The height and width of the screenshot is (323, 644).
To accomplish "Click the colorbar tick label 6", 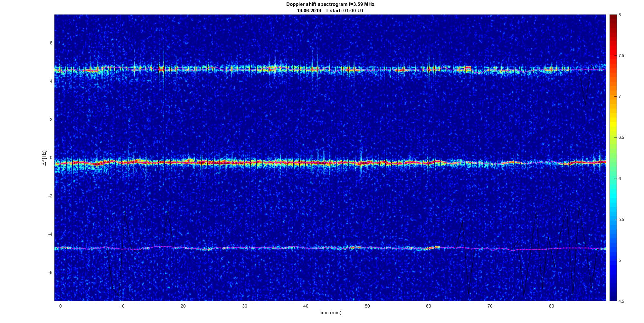I will [620, 178].
